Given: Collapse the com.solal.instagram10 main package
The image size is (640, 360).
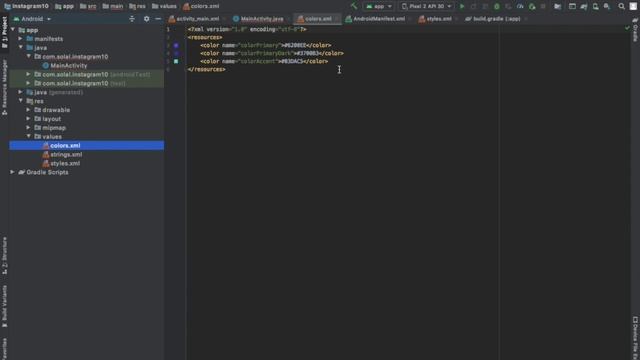Looking at the screenshot, I should pos(29,56).
